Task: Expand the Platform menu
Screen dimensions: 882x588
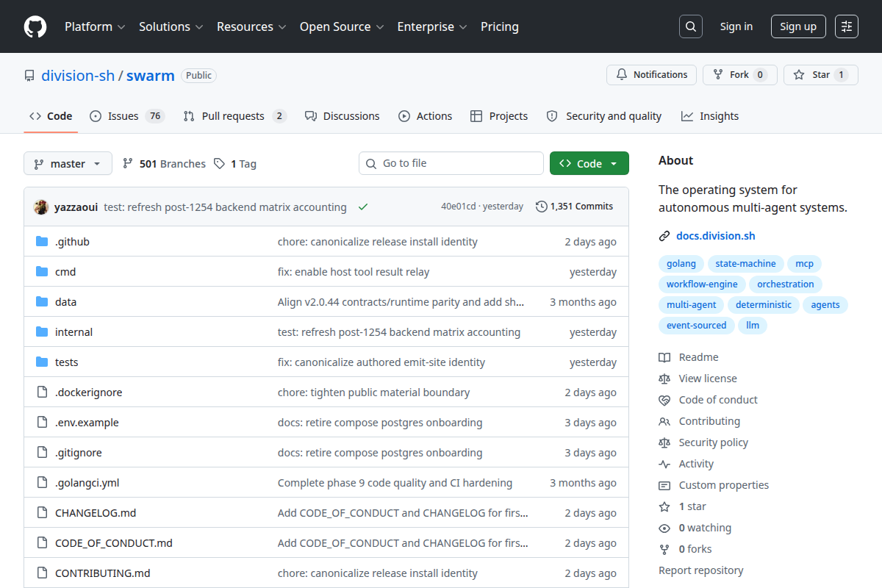Action: point(94,26)
